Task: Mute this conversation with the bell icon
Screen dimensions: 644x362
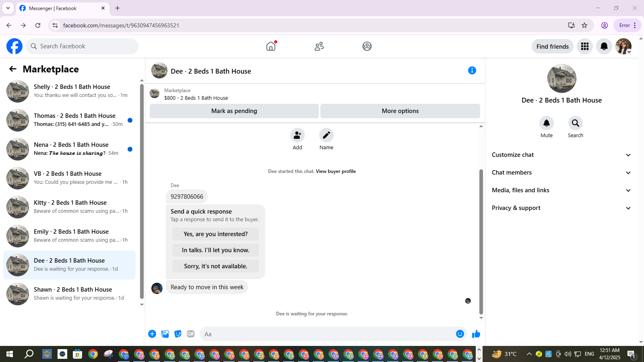Action: (547, 123)
